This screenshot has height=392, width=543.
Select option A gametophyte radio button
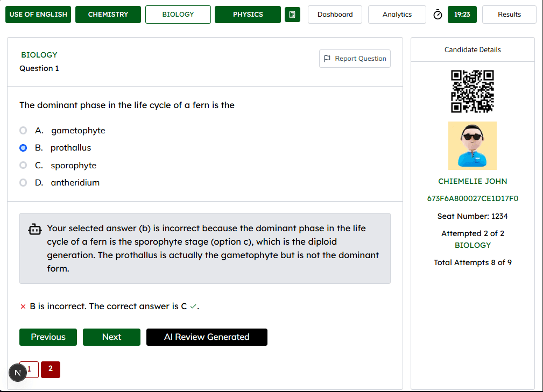point(23,131)
